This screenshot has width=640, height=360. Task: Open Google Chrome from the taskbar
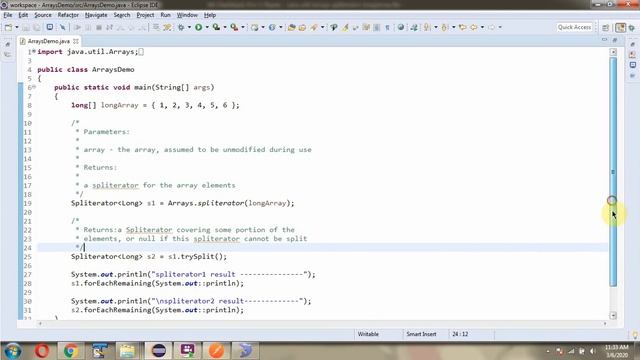point(71,351)
